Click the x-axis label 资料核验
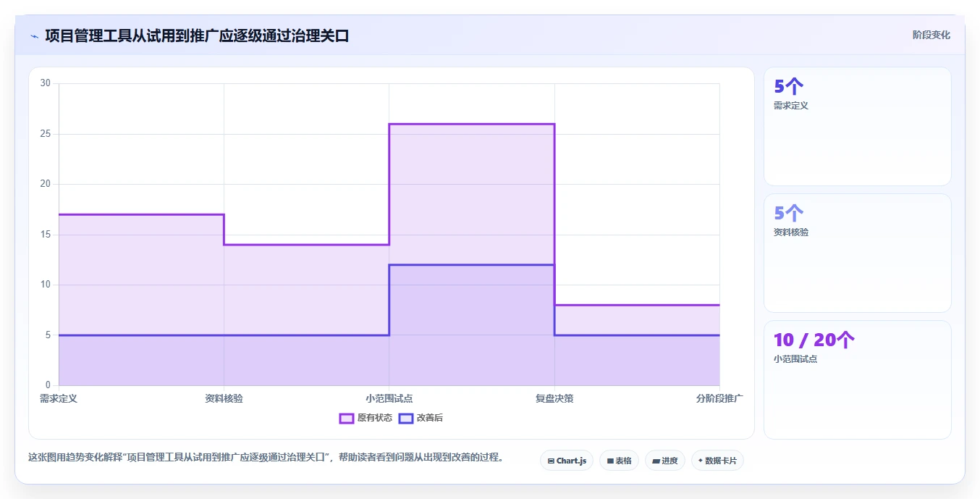The width and height of the screenshot is (980, 499). point(224,398)
